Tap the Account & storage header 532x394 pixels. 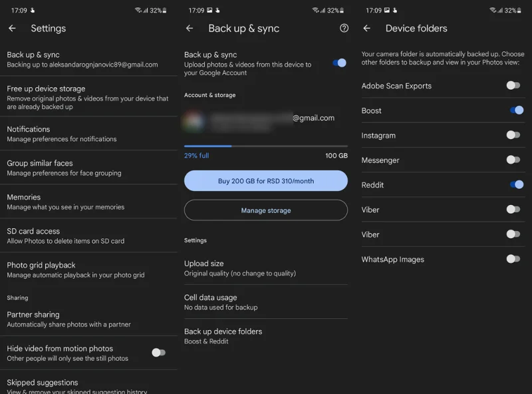click(x=209, y=95)
